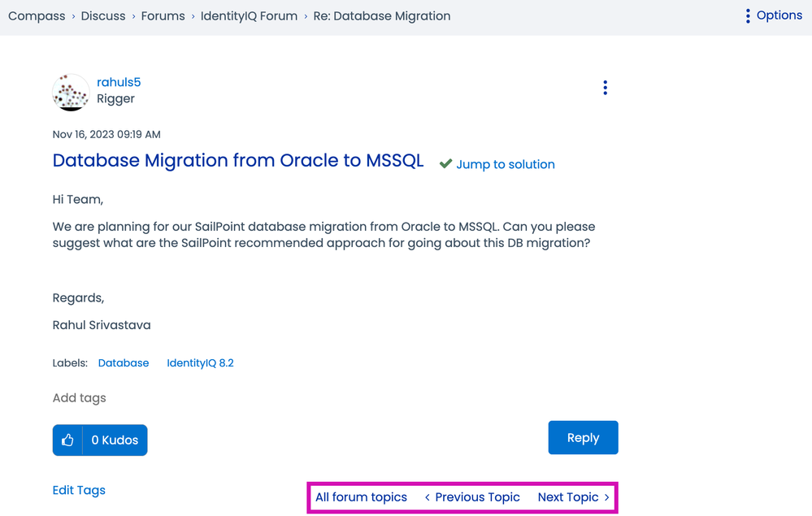Open the post's three-dot actions menu

click(x=605, y=88)
